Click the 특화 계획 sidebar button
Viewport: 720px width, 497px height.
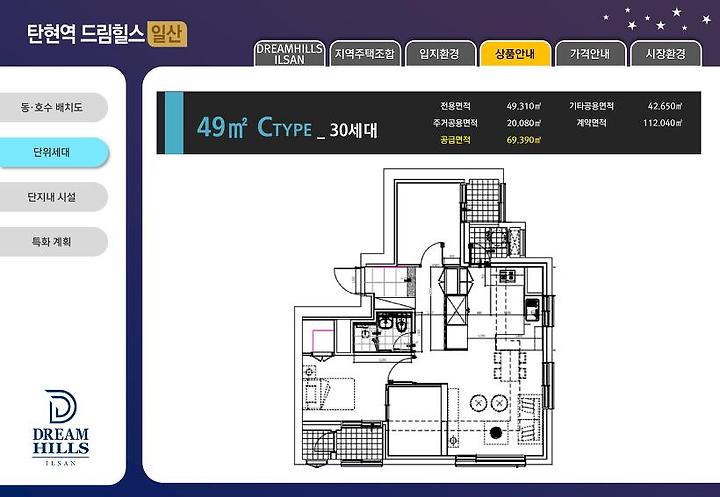point(52,242)
